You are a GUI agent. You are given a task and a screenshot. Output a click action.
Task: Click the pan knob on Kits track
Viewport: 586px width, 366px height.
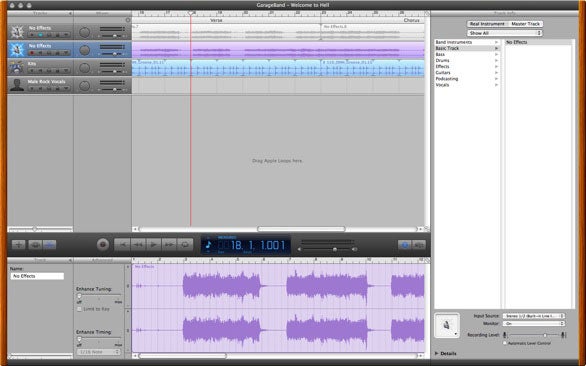(x=85, y=68)
